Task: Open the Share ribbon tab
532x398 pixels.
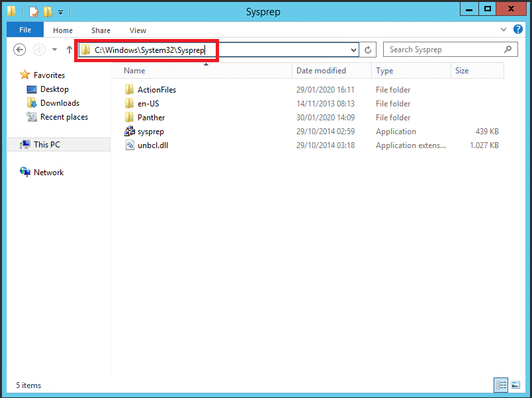Action: click(x=101, y=30)
